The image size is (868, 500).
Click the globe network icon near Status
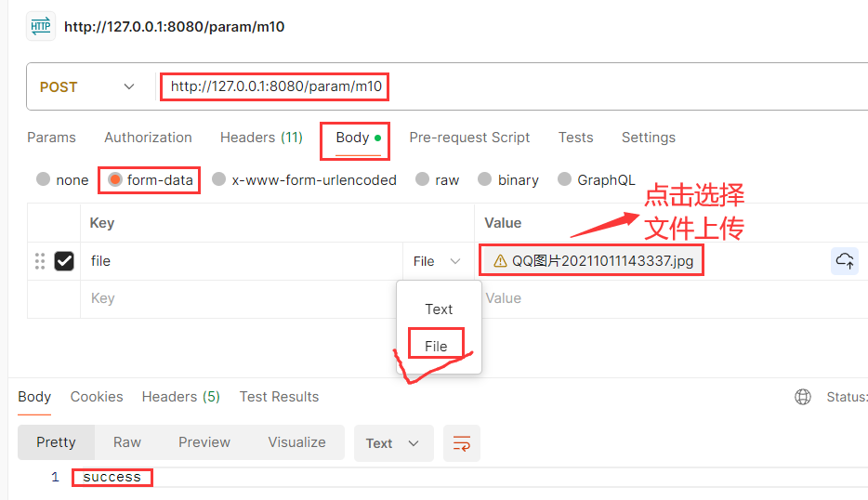pyautogui.click(x=803, y=397)
